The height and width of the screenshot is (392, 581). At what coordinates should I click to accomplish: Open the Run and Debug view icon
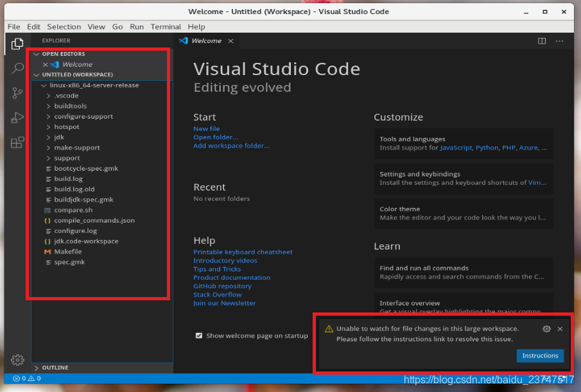[x=17, y=117]
